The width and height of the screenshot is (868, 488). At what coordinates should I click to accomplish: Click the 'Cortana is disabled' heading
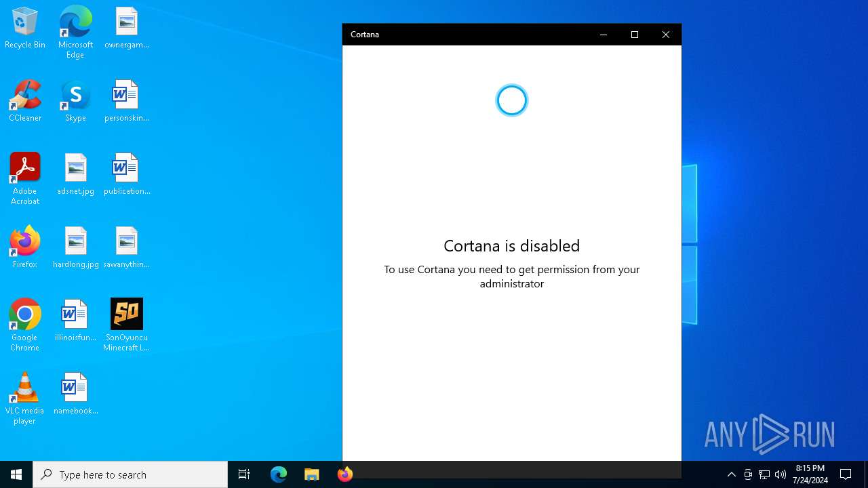[x=512, y=245]
